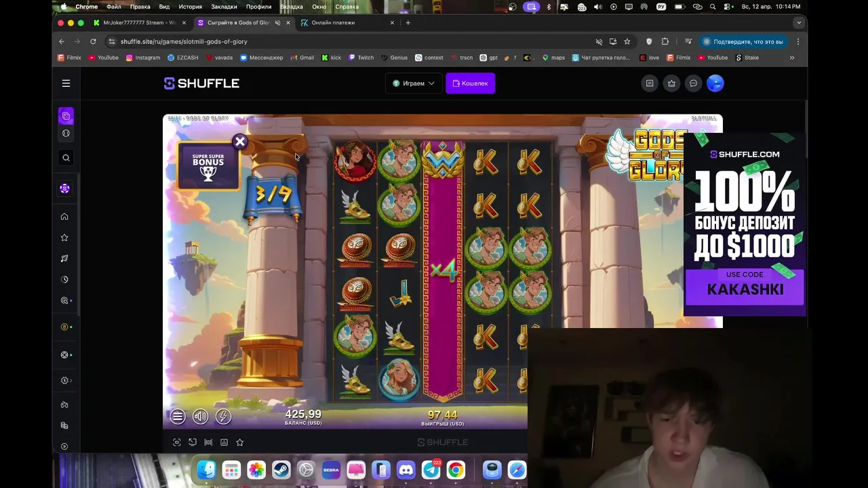Open the chat bubble icon
Screen dimensions: 868x488
click(693, 83)
